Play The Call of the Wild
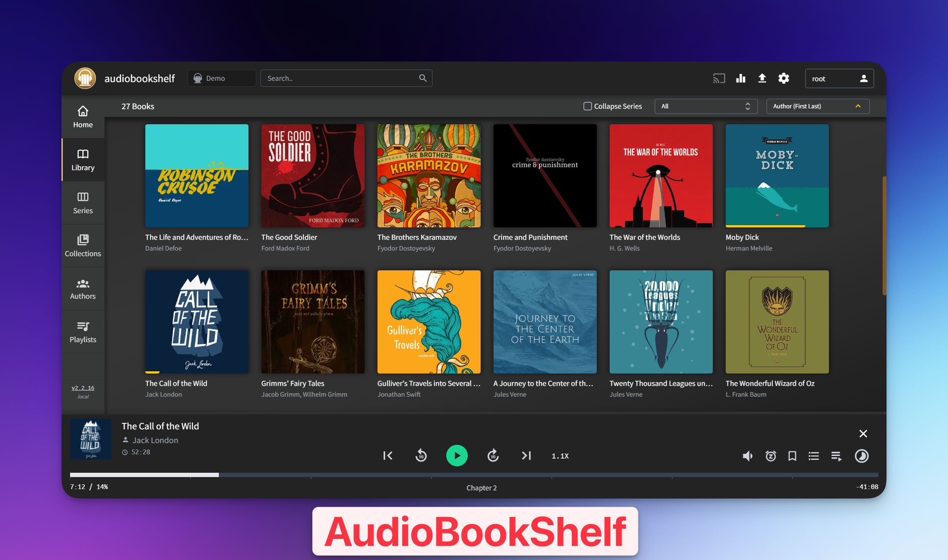The height and width of the screenshot is (560, 948). coord(457,455)
